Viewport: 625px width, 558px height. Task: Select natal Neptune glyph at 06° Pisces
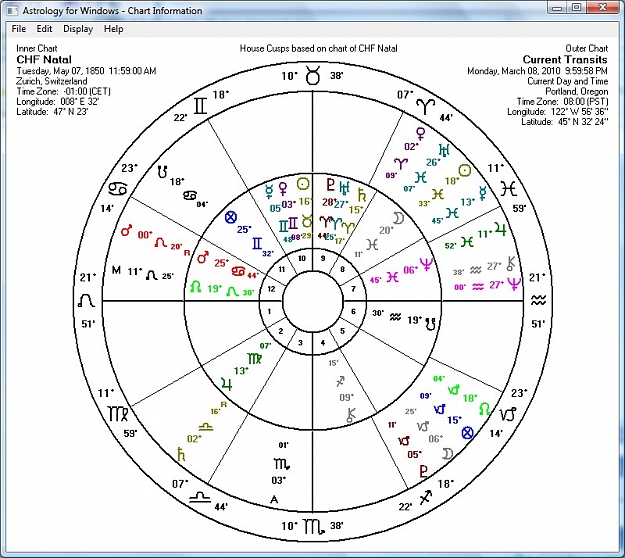426,264
